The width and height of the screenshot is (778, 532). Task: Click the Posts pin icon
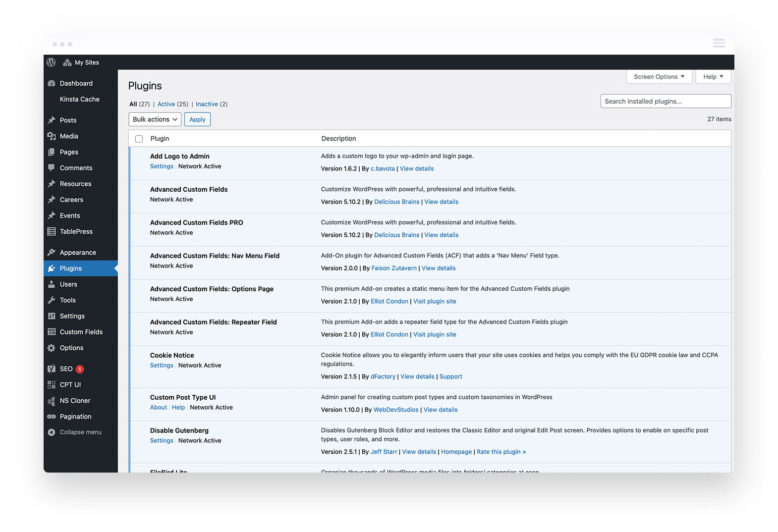52,120
